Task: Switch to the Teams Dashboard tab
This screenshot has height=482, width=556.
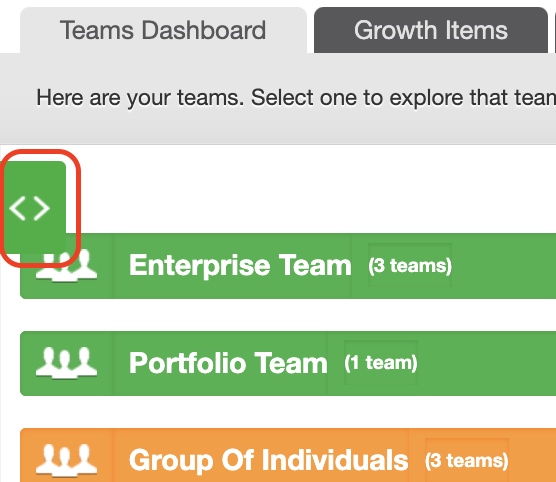Action: click(163, 31)
